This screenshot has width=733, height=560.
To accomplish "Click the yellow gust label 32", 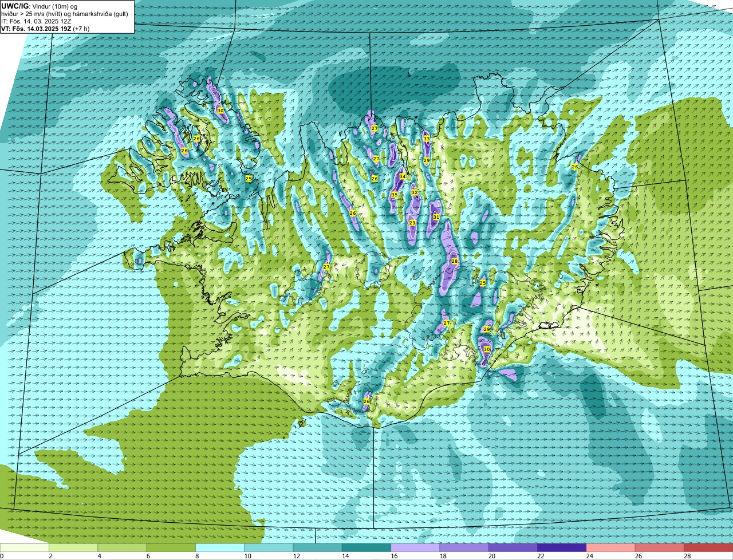I will point(414,192).
